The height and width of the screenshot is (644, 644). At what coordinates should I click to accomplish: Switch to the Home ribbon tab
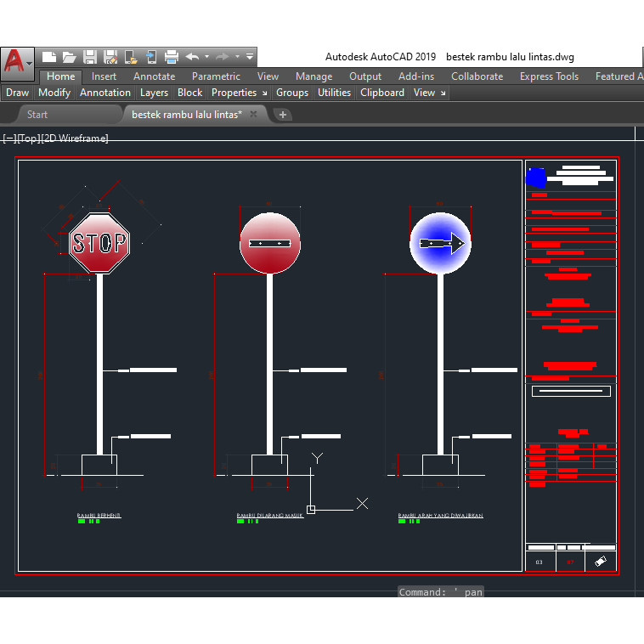pyautogui.click(x=61, y=76)
